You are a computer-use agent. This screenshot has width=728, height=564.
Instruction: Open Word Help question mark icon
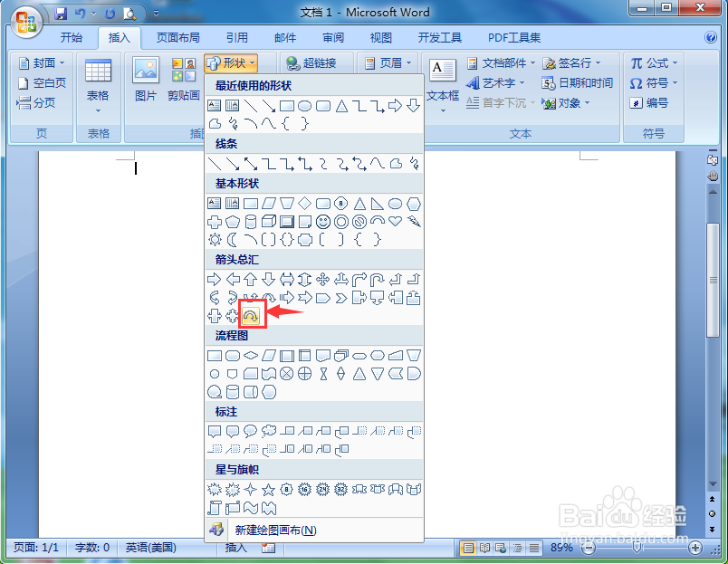click(711, 37)
